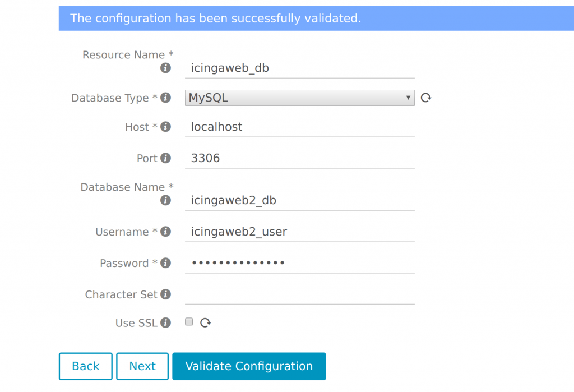This screenshot has height=392, width=574.
Task: Click the refresh icon next to Use SSL
Action: pos(205,322)
